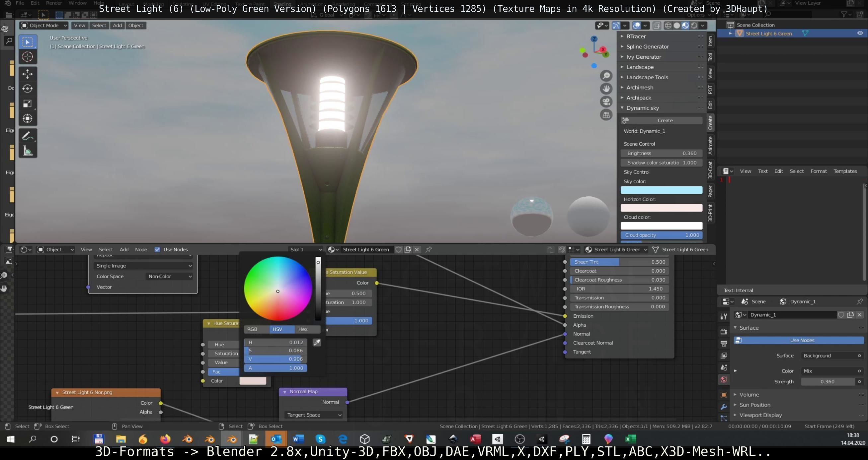Expand the Volume section

[x=749, y=395]
